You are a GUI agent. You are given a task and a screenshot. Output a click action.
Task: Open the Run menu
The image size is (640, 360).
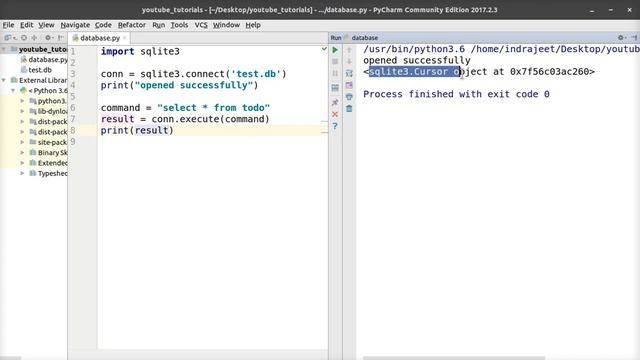coord(158,25)
